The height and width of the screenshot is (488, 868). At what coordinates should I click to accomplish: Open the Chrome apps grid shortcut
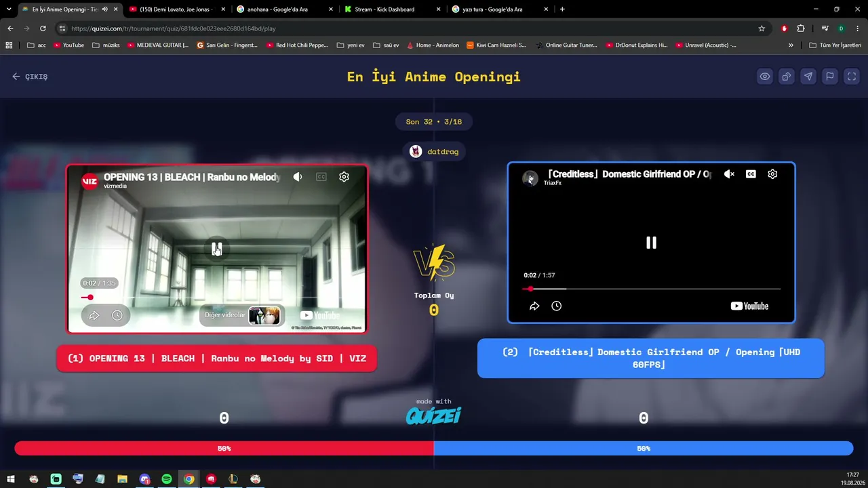click(x=9, y=45)
